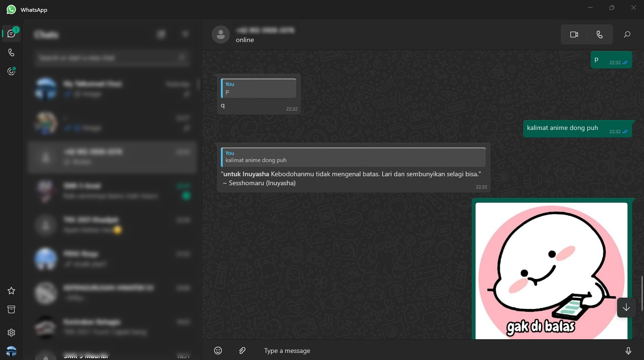Screen dimensions: 644x360
Task: Open the chat list filter dropdown
Action: 185,34
